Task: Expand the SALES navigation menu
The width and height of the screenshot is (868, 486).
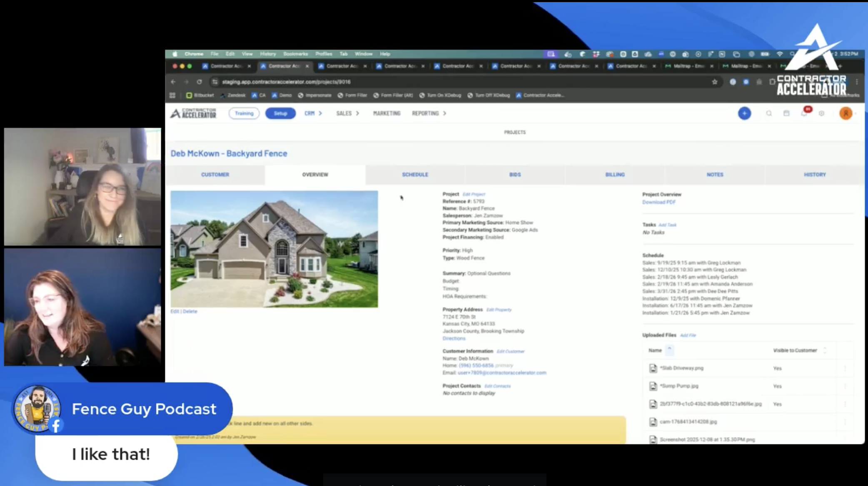Action: tap(347, 113)
